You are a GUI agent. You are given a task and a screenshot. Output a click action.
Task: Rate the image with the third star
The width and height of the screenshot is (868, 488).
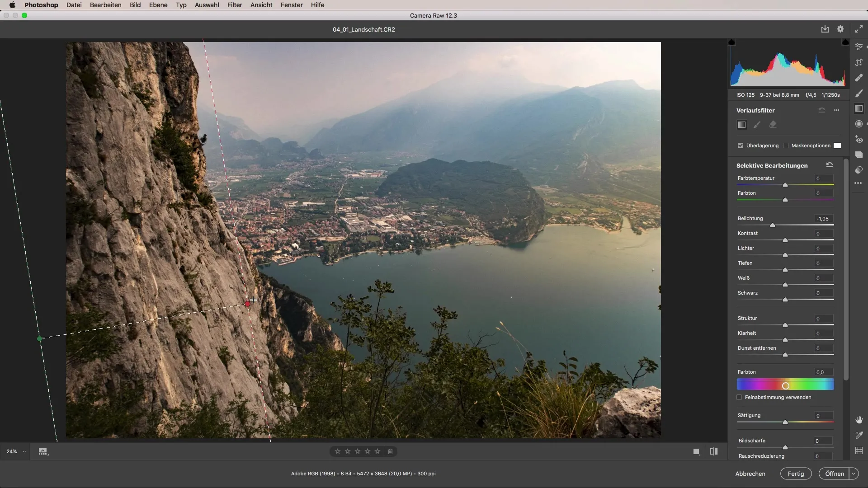coord(358,451)
